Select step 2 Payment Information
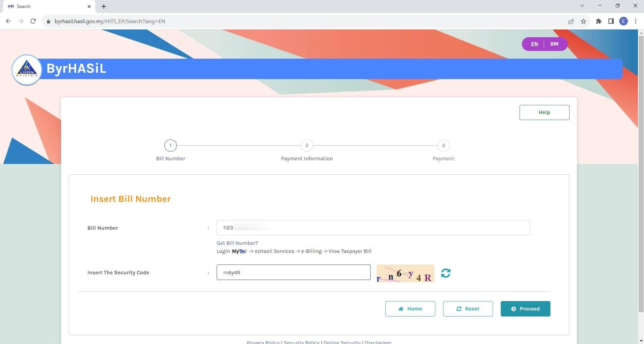Image resolution: width=644 pixels, height=344 pixels. (307, 146)
